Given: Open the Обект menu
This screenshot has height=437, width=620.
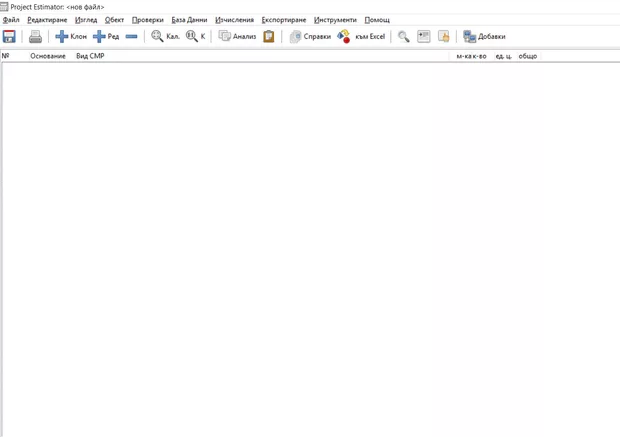Looking at the screenshot, I should 114,20.
